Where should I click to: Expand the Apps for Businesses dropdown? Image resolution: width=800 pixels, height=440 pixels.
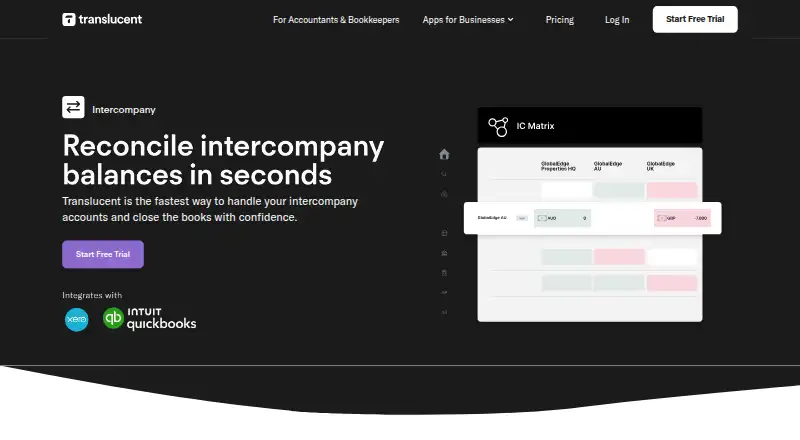tap(468, 20)
